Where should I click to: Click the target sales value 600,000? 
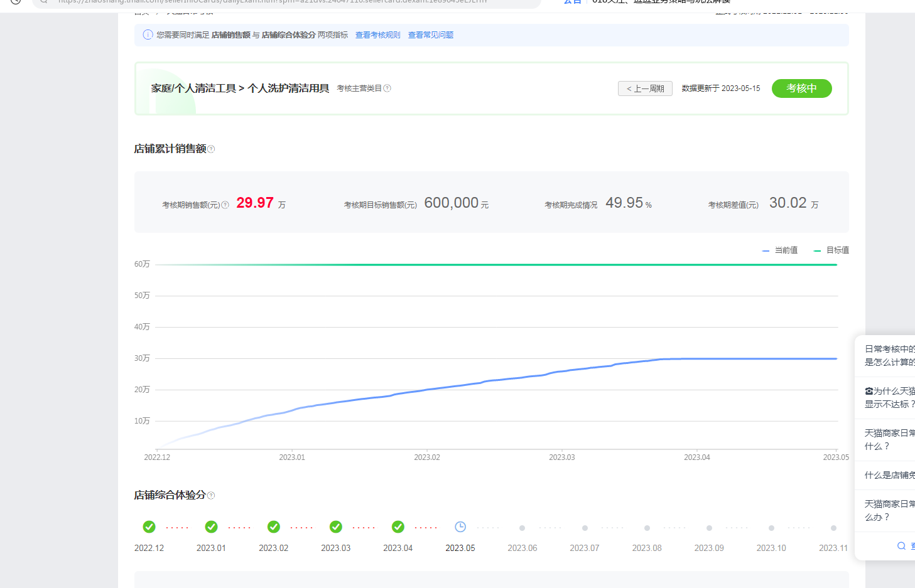(452, 203)
